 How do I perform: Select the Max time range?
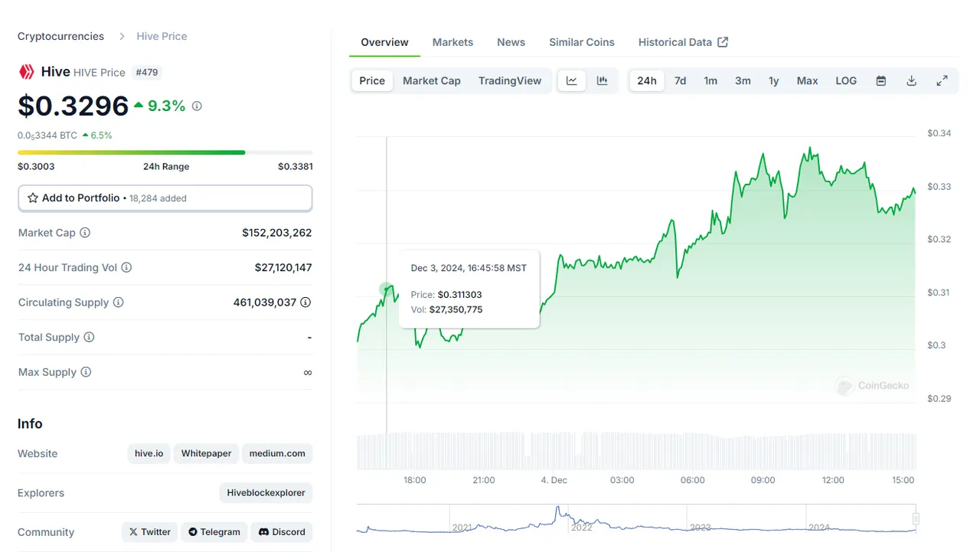[808, 80]
